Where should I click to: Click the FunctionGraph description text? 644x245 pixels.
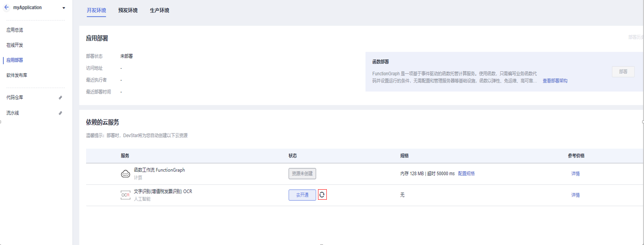click(x=455, y=77)
